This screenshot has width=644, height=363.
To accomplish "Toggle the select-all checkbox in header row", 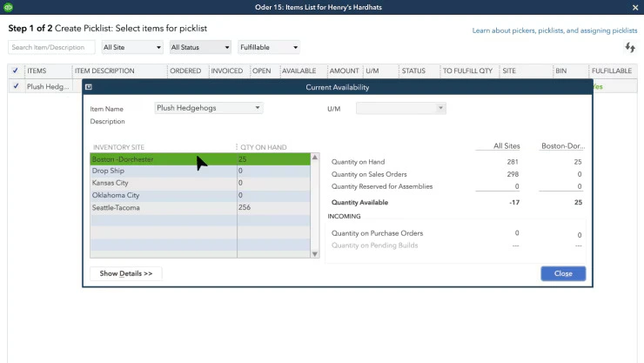I will (x=16, y=71).
